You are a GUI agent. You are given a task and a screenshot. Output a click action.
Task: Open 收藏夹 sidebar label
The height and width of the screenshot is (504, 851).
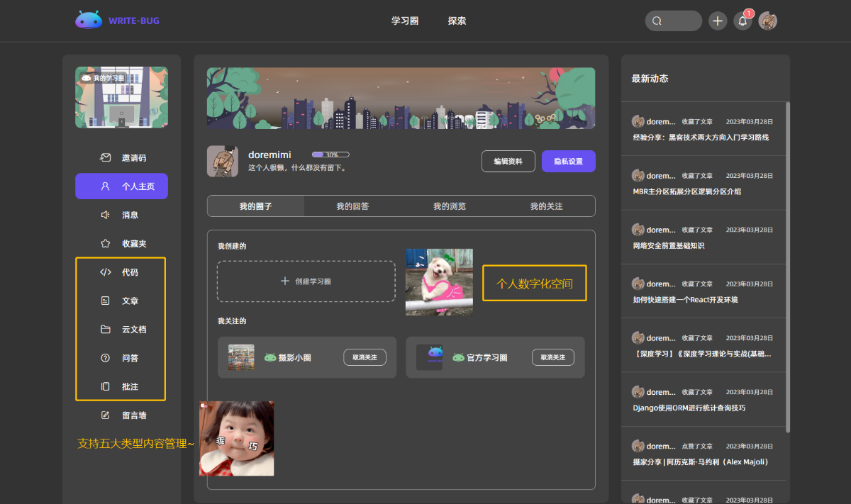pyautogui.click(x=134, y=243)
